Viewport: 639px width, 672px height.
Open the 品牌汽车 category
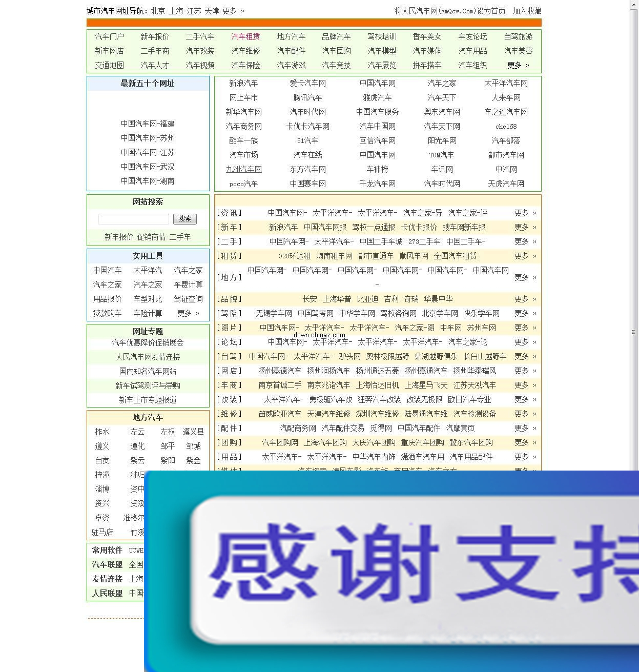point(336,36)
